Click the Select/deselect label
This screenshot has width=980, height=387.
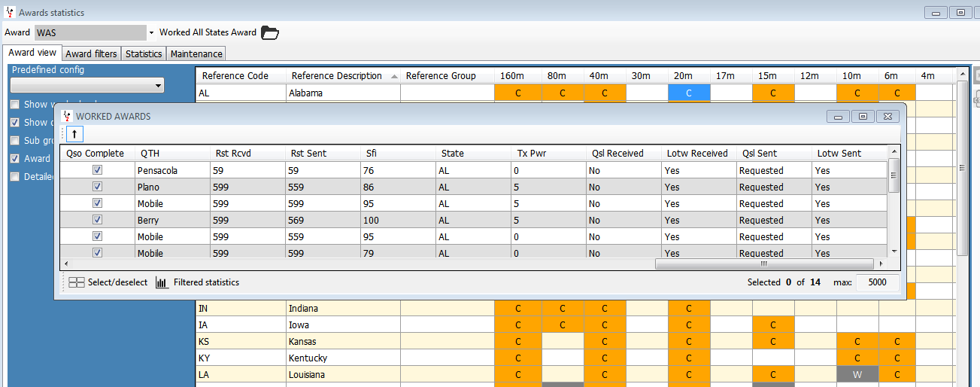point(117,282)
